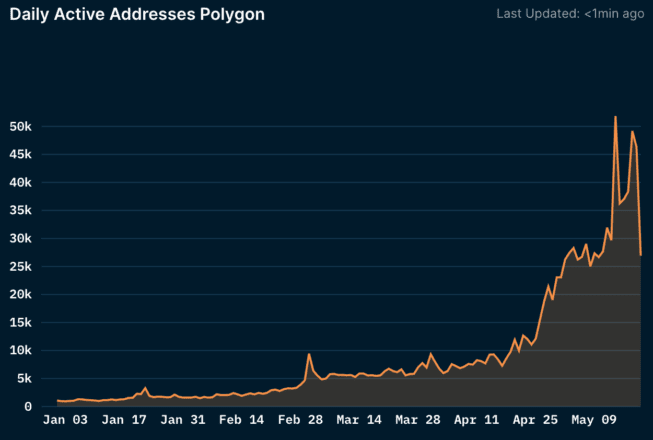Click the 25k y-axis label
Screen dimensions: 653x440
coord(20,266)
